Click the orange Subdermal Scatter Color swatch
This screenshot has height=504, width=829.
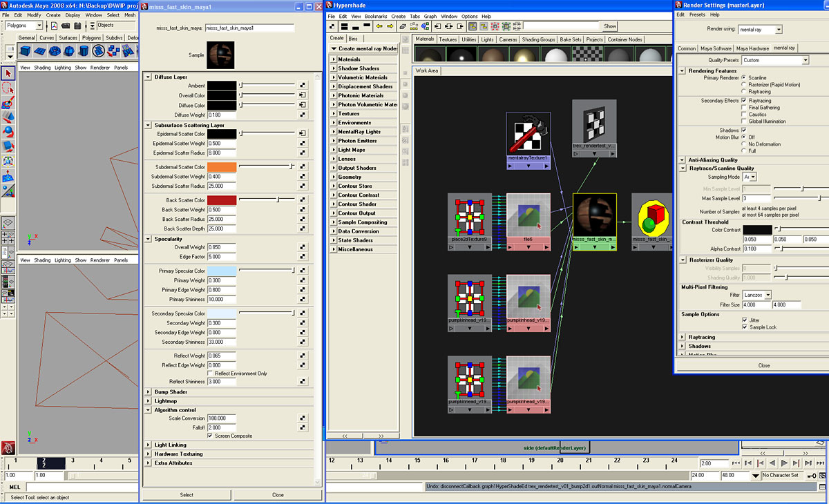[221, 167]
